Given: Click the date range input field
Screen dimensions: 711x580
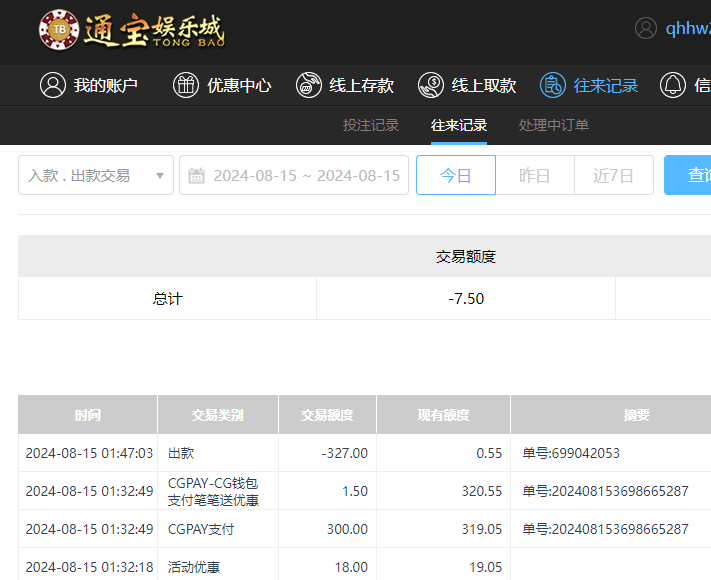Looking at the screenshot, I should (305, 176).
